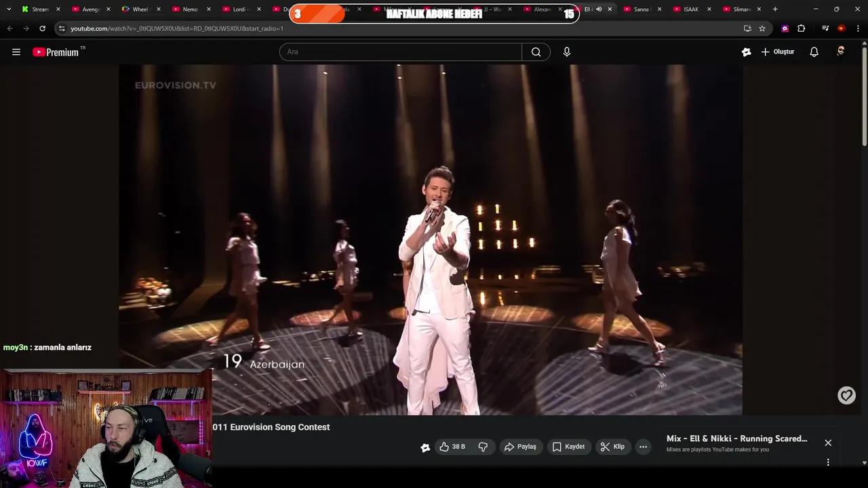Go back using browser back arrow
The height and width of the screenshot is (488, 868).
(x=9, y=28)
